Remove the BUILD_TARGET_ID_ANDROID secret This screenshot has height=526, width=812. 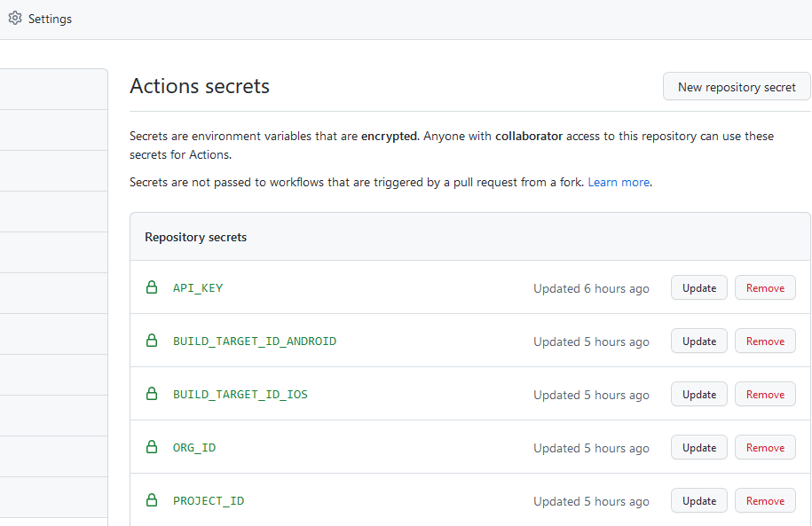pyautogui.click(x=765, y=342)
